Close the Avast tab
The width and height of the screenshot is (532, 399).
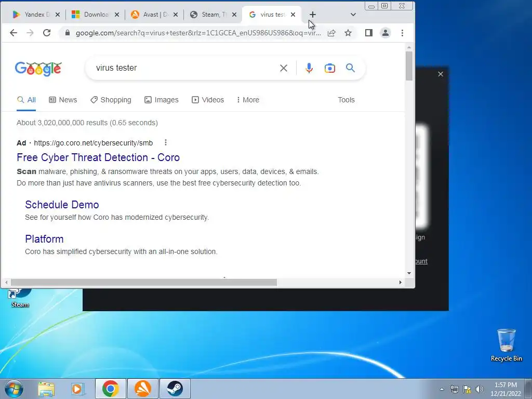[x=176, y=15]
